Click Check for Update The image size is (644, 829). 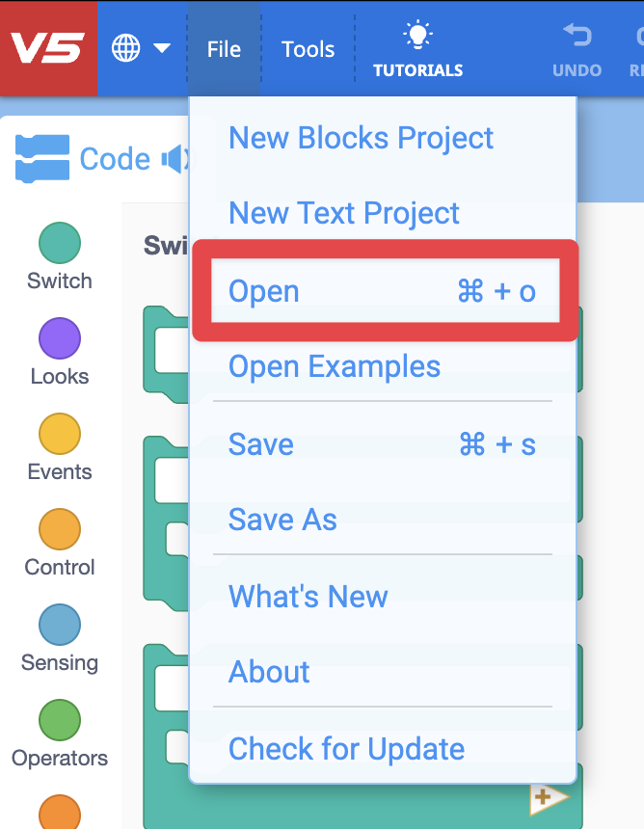tap(345, 749)
